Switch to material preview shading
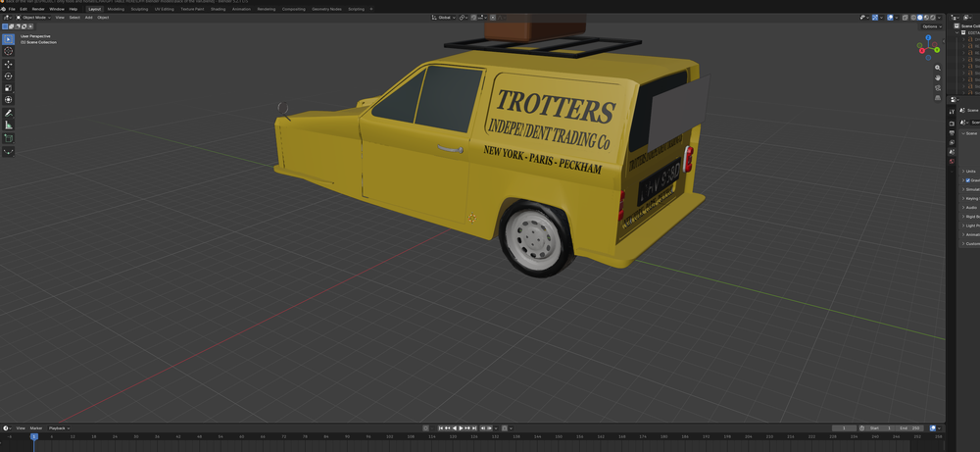The width and height of the screenshot is (980, 452). (x=926, y=18)
